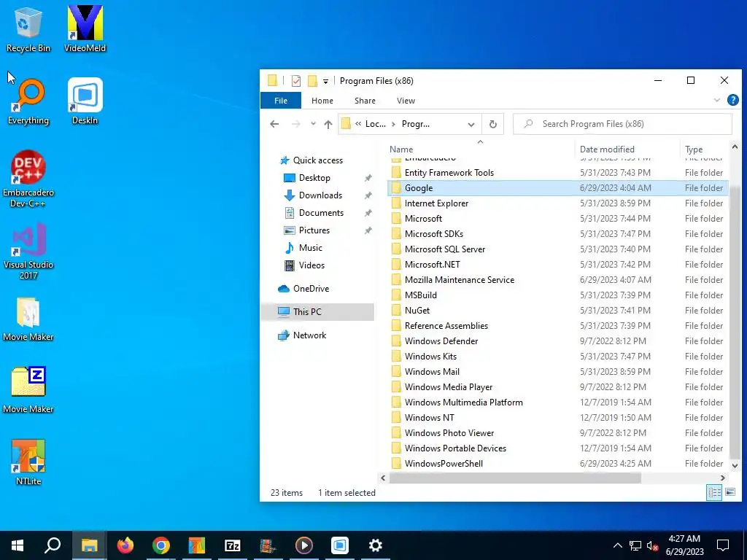Select Downloads in navigation pane
Screen dimensions: 747x560
click(320, 195)
